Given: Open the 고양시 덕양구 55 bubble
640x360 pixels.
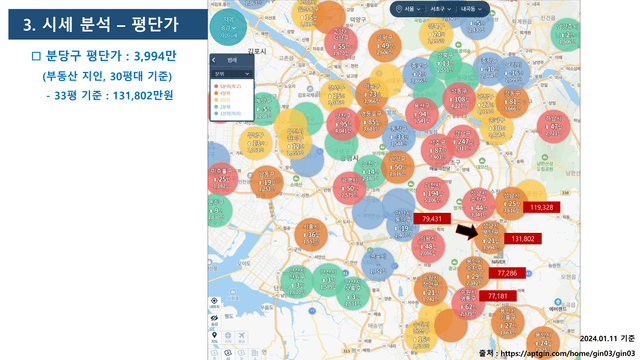Looking at the screenshot, I should click(341, 43).
